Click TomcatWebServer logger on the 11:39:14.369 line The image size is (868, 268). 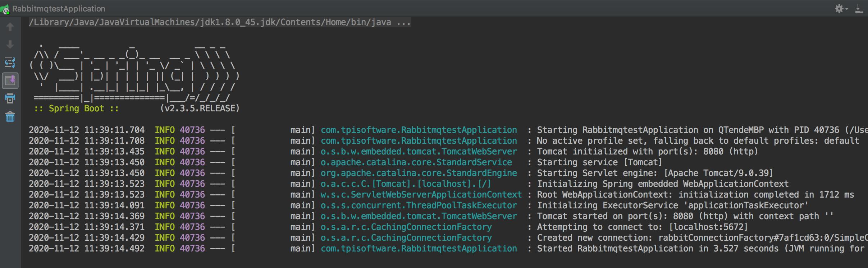click(x=419, y=216)
